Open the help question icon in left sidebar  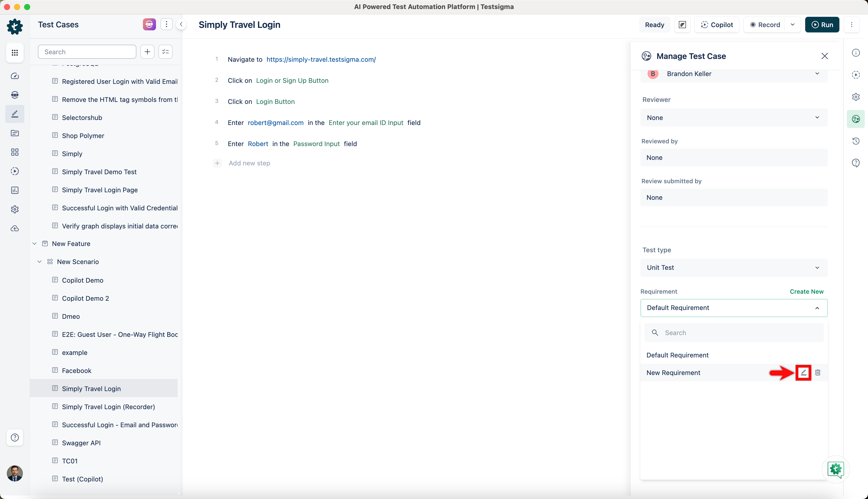pos(15,438)
